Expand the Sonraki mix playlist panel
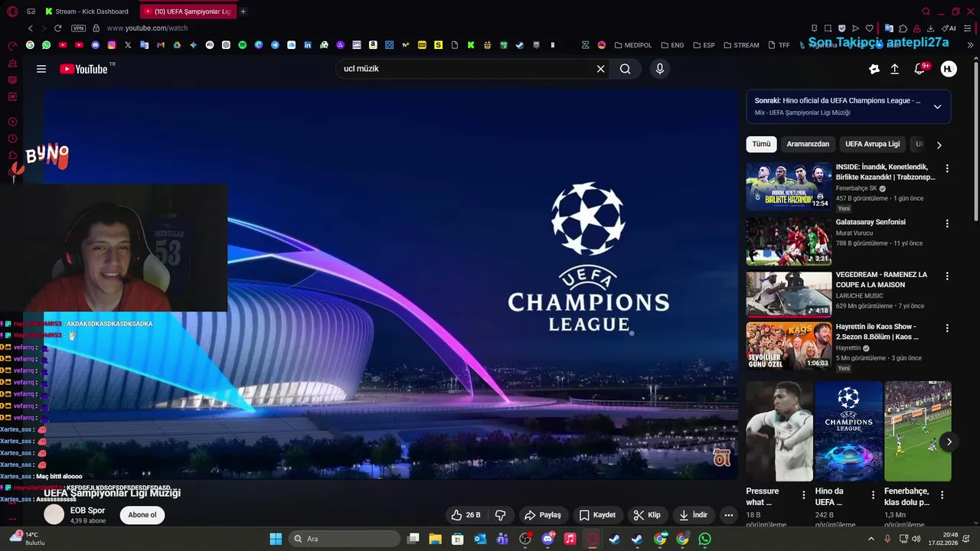 (x=937, y=107)
